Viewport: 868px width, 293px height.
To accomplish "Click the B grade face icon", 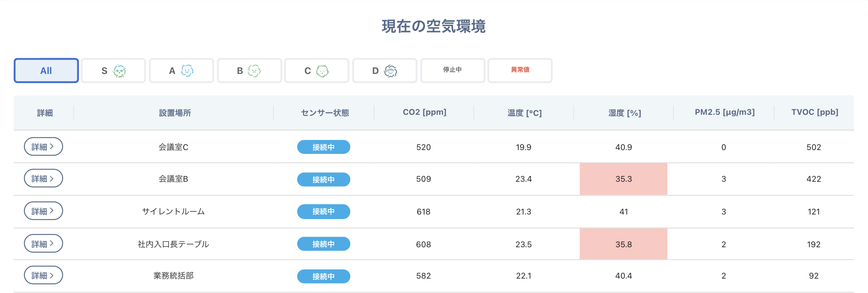I will pos(254,71).
